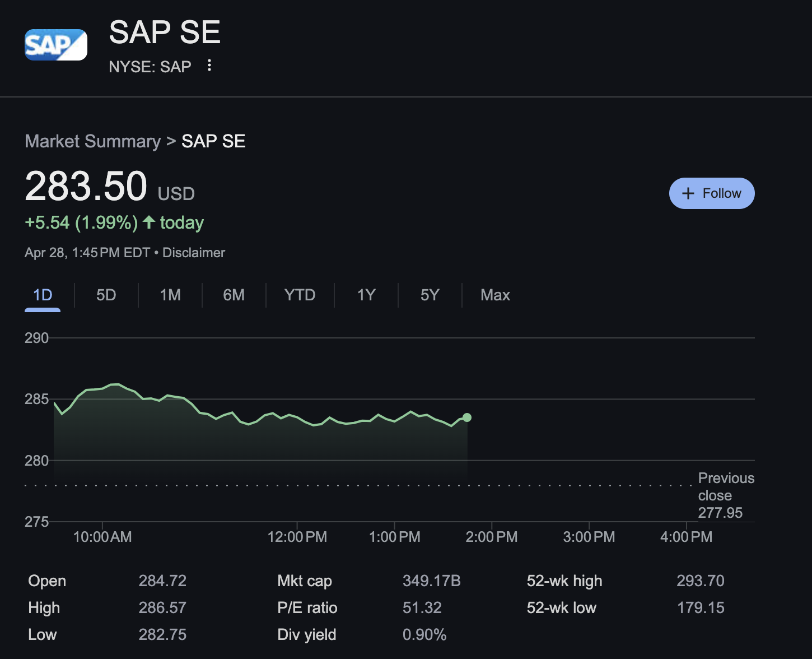This screenshot has width=812, height=659.
Task: Click the Follow button
Action: click(x=712, y=193)
